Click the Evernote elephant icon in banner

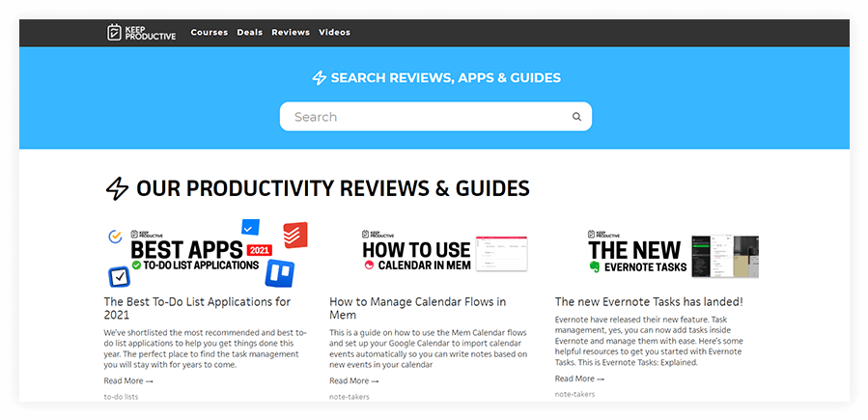click(595, 266)
